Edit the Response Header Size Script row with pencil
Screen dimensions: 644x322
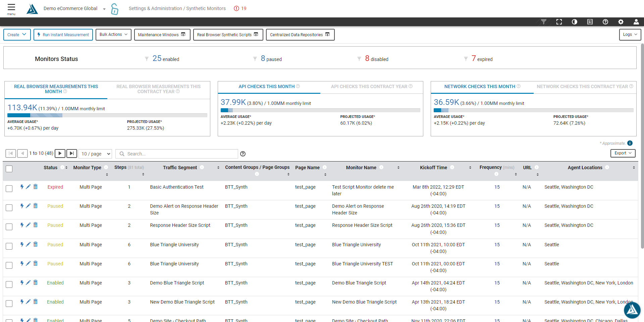pyautogui.click(x=29, y=225)
